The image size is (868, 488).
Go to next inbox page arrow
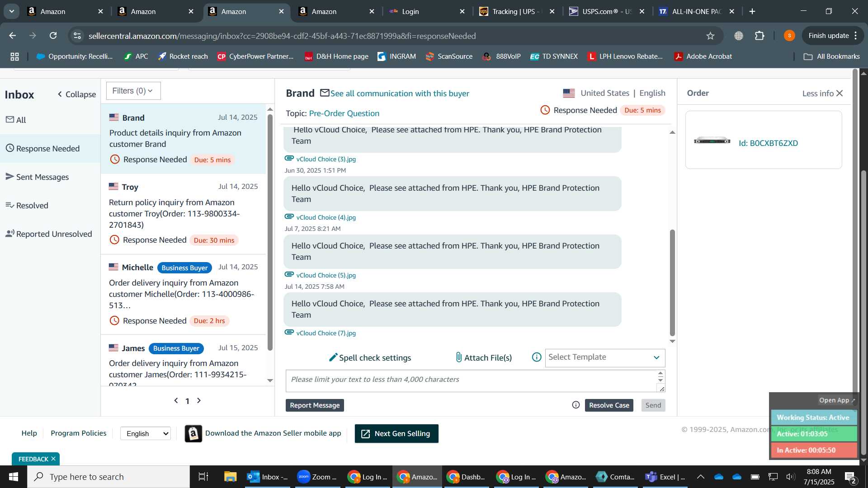199,400
